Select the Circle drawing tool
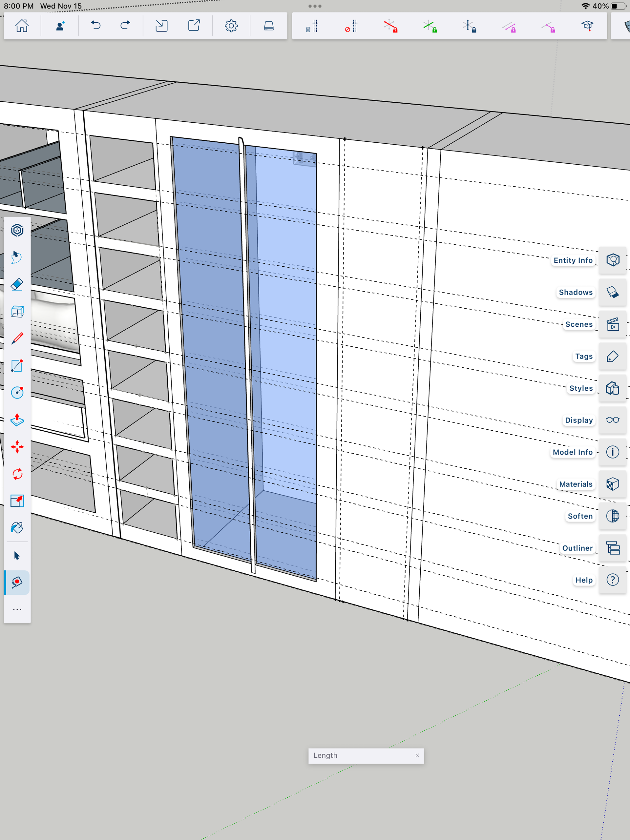The width and height of the screenshot is (630, 840). click(x=17, y=392)
